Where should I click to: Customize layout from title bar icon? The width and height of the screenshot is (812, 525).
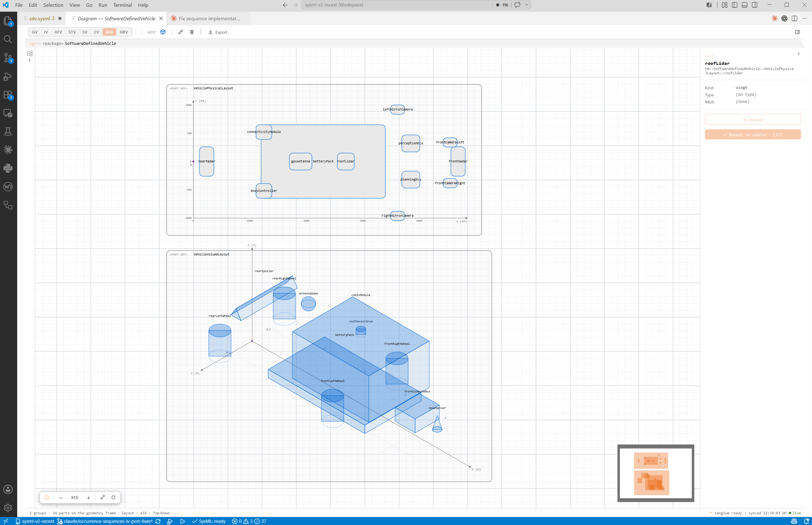725,5
